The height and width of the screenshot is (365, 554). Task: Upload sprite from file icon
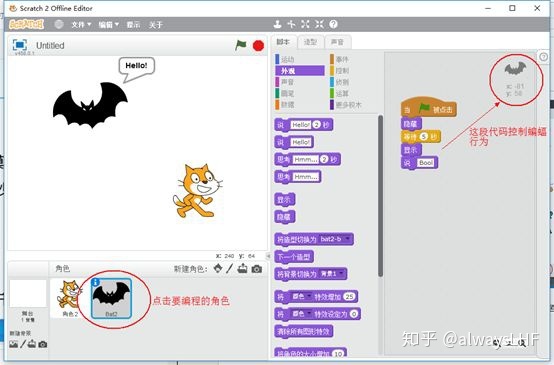242,269
